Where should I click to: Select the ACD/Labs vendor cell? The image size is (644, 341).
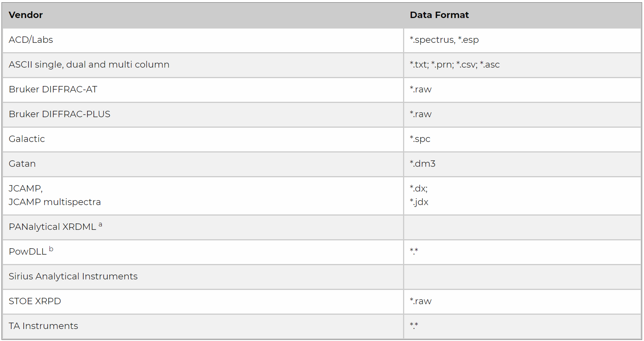pyautogui.click(x=31, y=40)
